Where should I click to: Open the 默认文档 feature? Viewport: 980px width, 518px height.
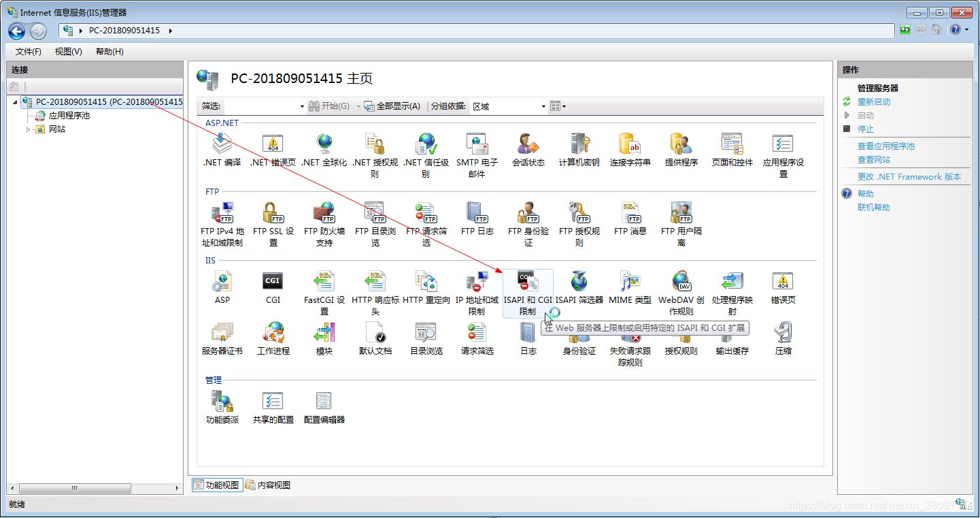pos(375,338)
